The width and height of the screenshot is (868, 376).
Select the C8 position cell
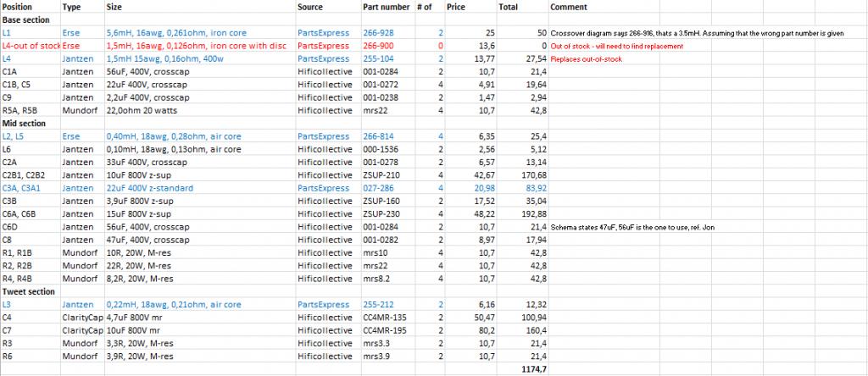(31, 240)
